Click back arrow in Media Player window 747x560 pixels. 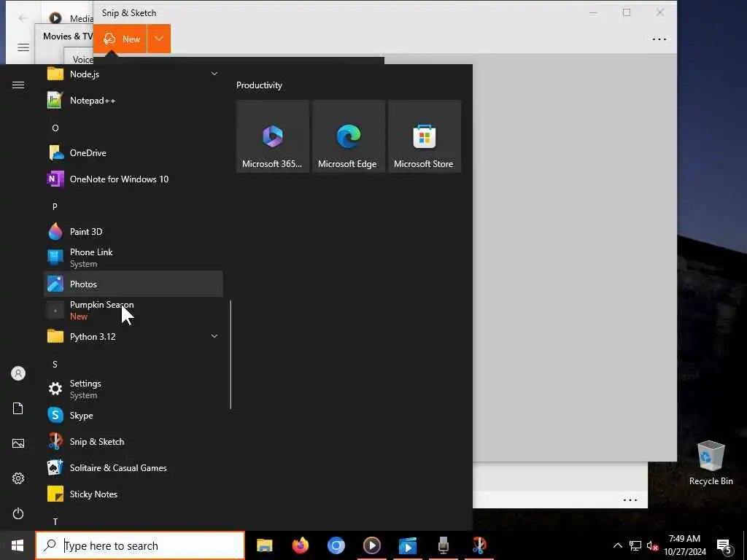(x=23, y=18)
